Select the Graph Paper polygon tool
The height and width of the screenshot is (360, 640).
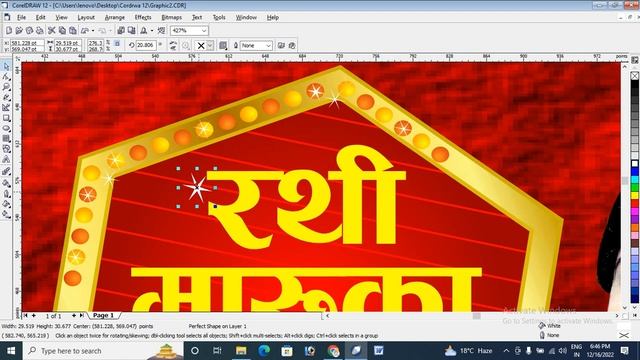point(6,139)
